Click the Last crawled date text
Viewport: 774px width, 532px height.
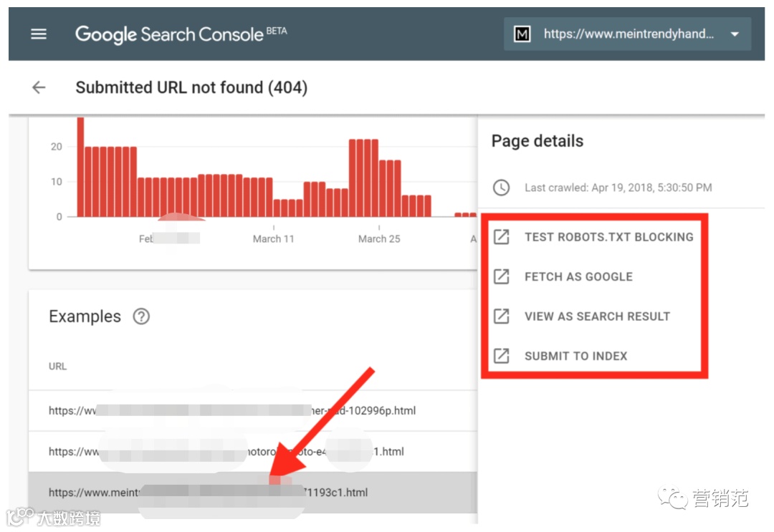click(x=618, y=188)
